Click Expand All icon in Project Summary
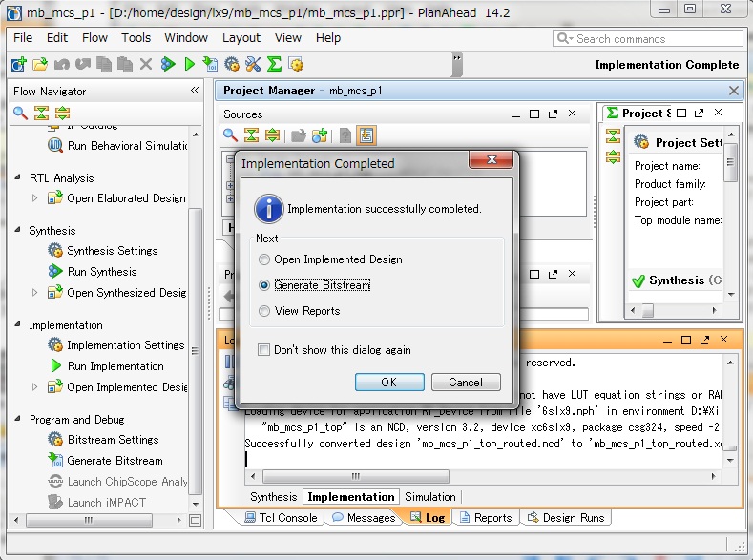Image resolution: width=753 pixels, height=560 pixels. pos(613,156)
